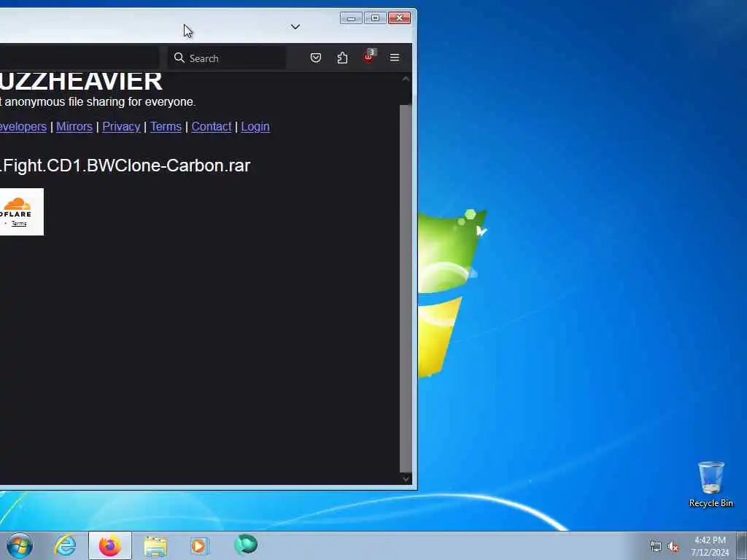Open the Pocket save icon
The height and width of the screenshot is (560, 747).
point(315,58)
